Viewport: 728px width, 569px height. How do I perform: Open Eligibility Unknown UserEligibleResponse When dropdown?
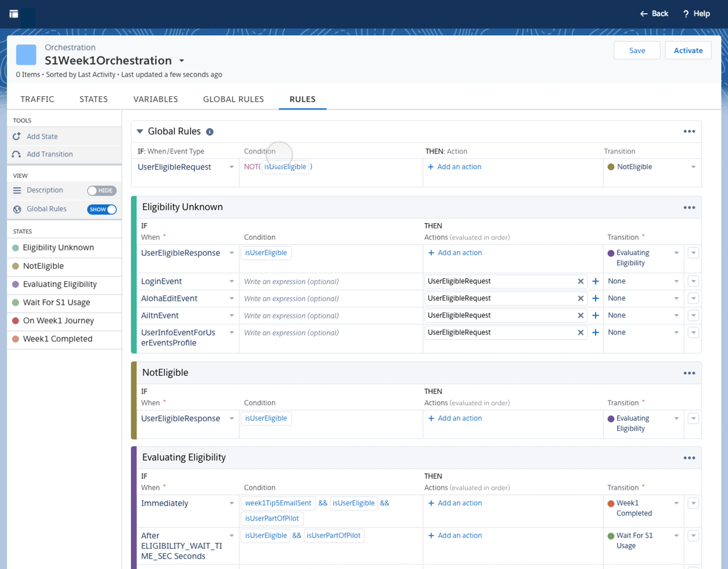pos(231,253)
